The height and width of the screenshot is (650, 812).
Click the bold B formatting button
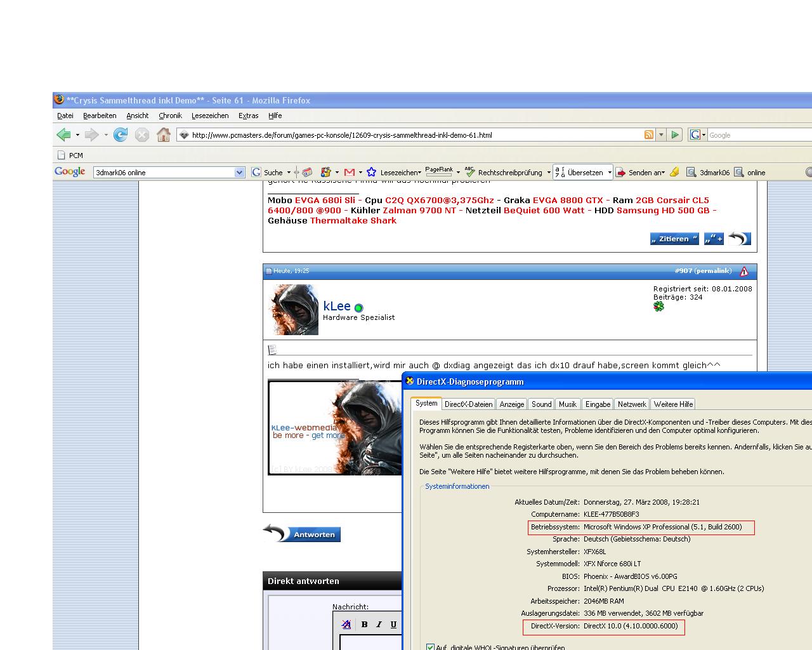click(x=364, y=625)
